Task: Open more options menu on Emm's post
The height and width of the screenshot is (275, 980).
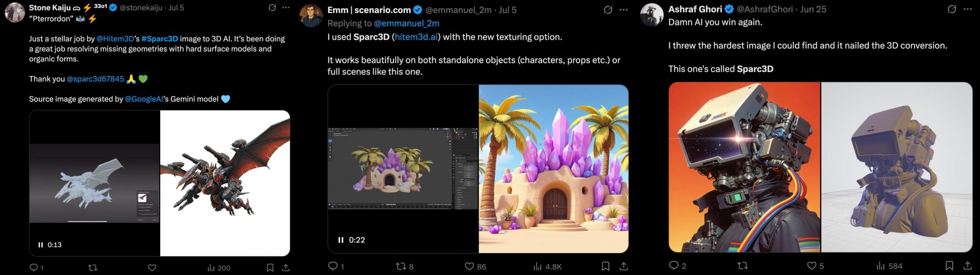Action: (624, 10)
